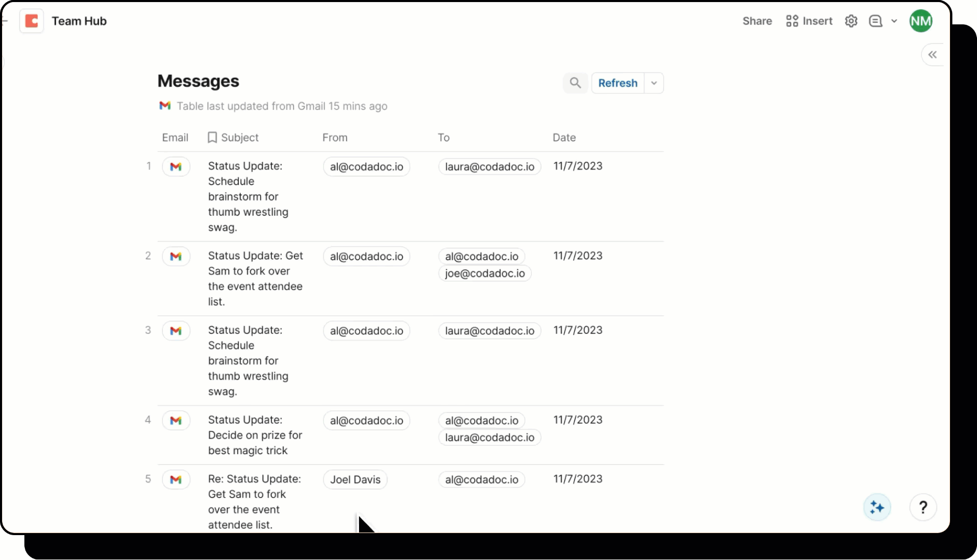Select the Email column header
The image size is (977, 560).
point(175,137)
